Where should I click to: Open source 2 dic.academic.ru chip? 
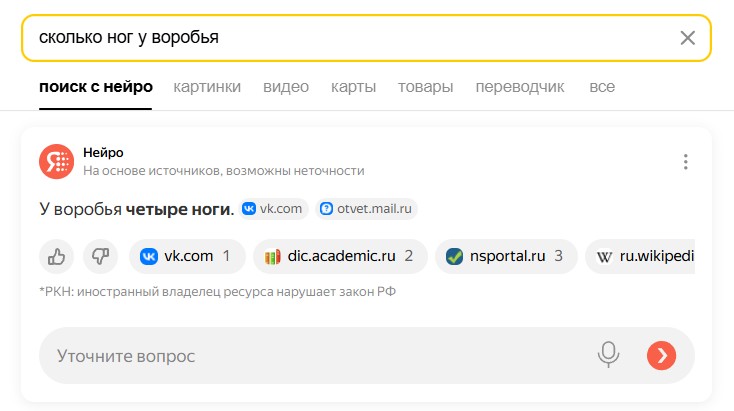point(340,256)
